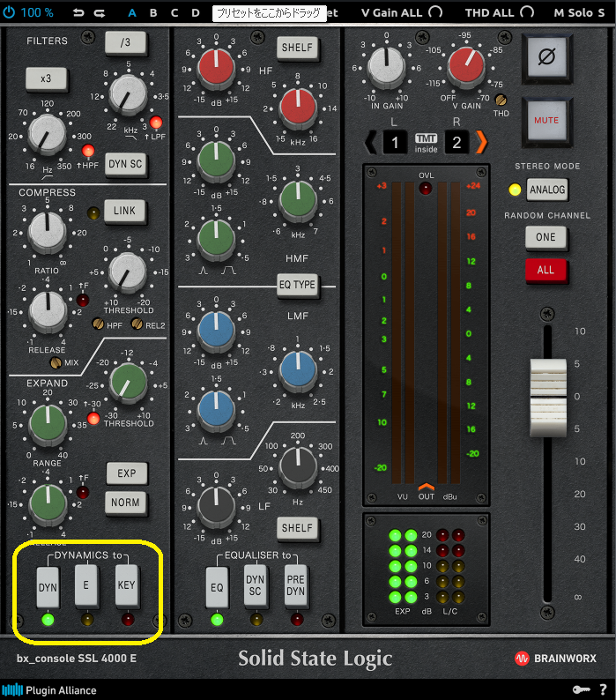Route dynamics with the E button
Image resolution: width=616 pixels, height=700 pixels.
coord(86,585)
